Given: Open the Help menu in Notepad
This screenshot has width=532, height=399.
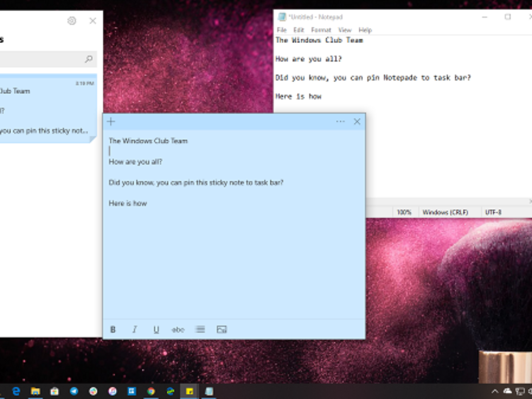Looking at the screenshot, I should click(365, 30).
